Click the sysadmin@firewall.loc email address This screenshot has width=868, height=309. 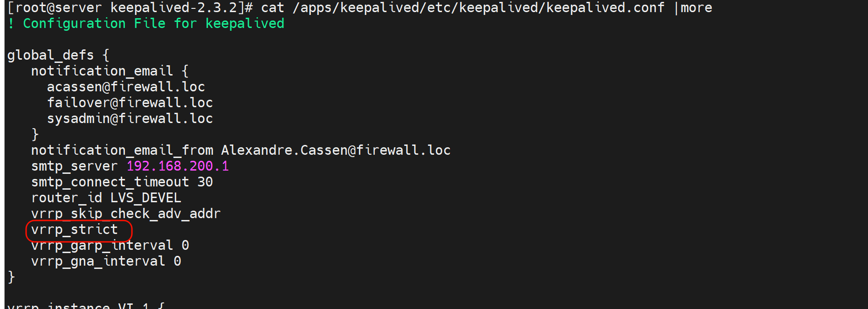(130, 119)
